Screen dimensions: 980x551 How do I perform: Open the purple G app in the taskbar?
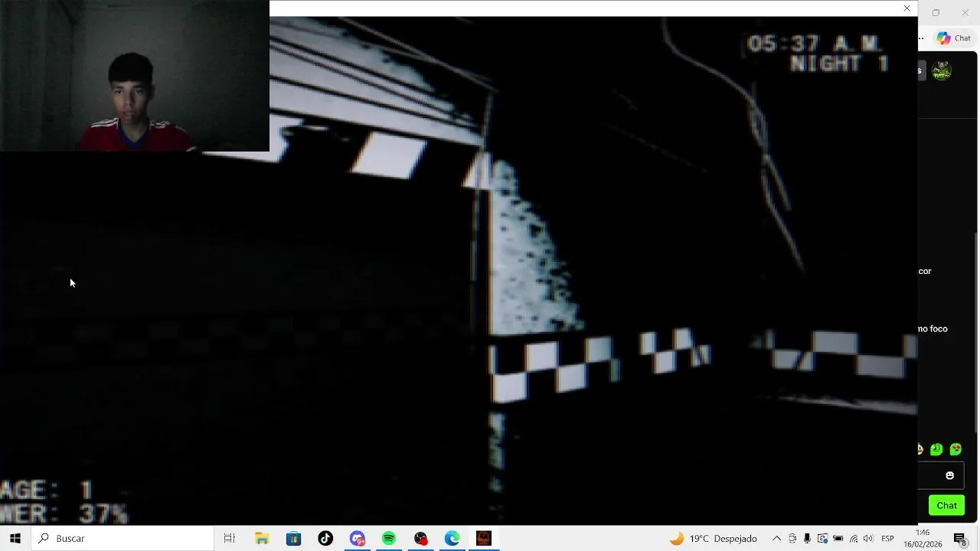click(x=358, y=538)
